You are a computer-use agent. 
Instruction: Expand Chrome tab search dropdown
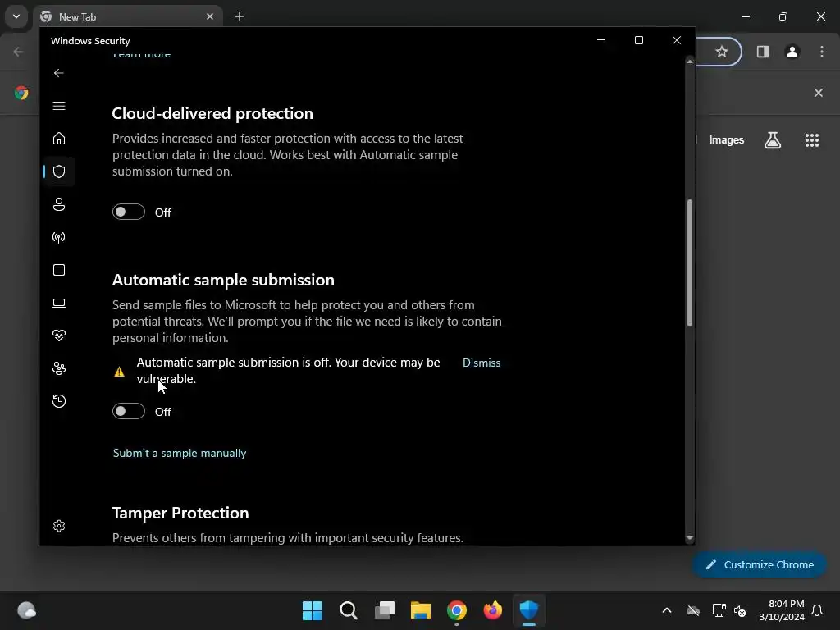pos(16,16)
